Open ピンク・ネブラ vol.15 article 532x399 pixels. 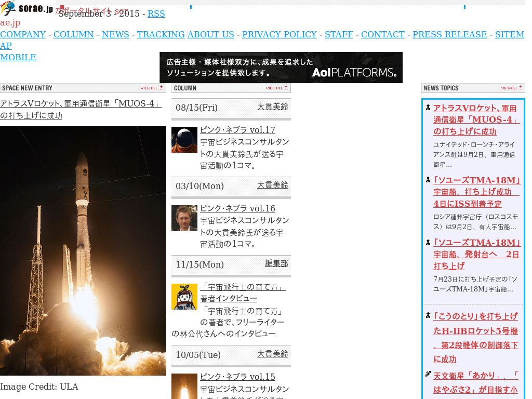point(237,377)
